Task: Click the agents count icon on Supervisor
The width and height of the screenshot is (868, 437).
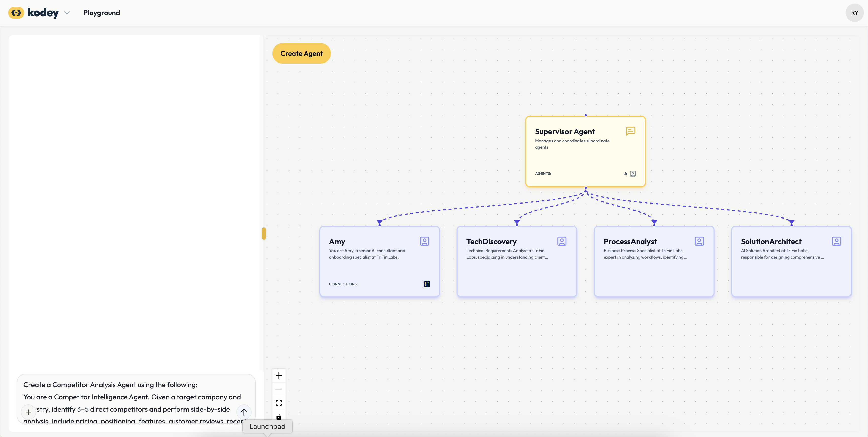Action: (x=633, y=174)
